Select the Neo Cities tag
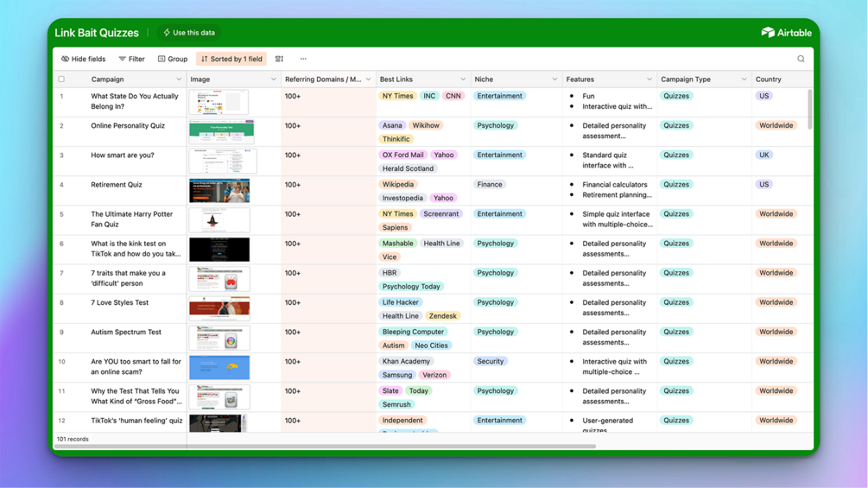 click(x=431, y=345)
